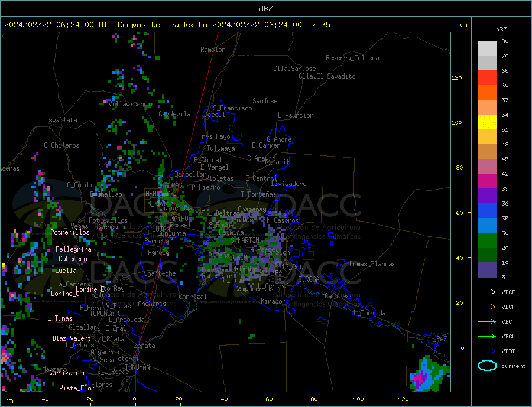
Task: Click the 'L_Asuncion' map label
Action: click(296, 115)
